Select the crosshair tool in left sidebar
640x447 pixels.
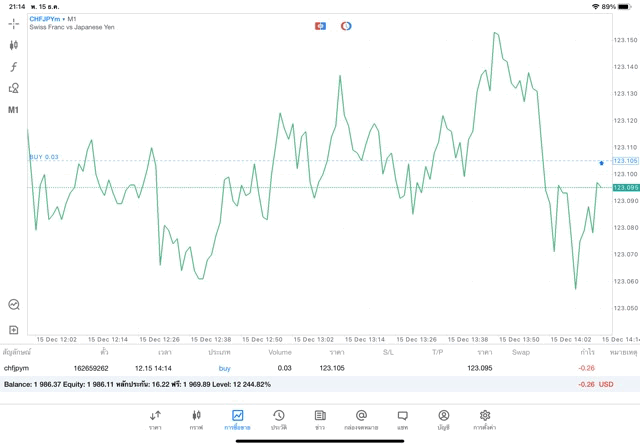click(x=13, y=24)
